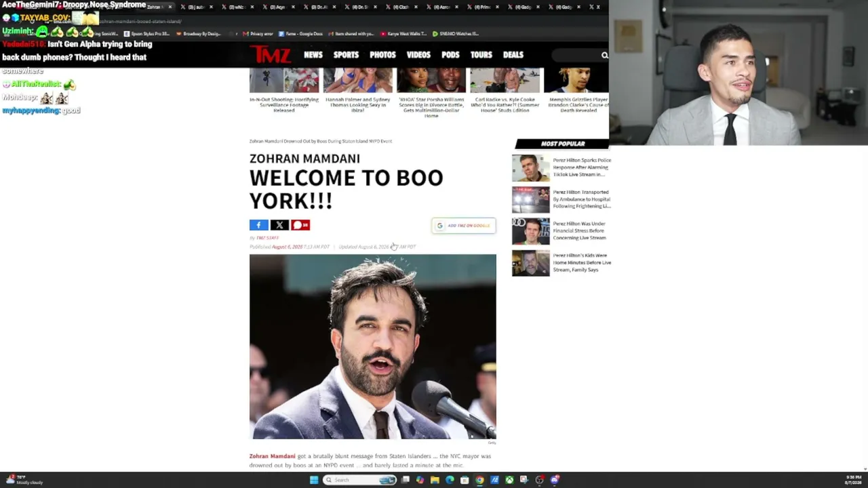Click the In-N-Out Shooting thumbnail
The height and width of the screenshot is (488, 868).
[284, 80]
